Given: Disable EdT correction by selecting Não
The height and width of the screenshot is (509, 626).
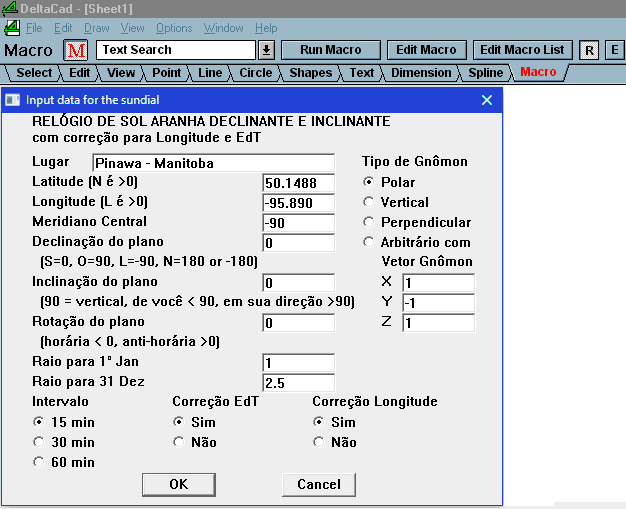Looking at the screenshot, I should pyautogui.click(x=179, y=442).
